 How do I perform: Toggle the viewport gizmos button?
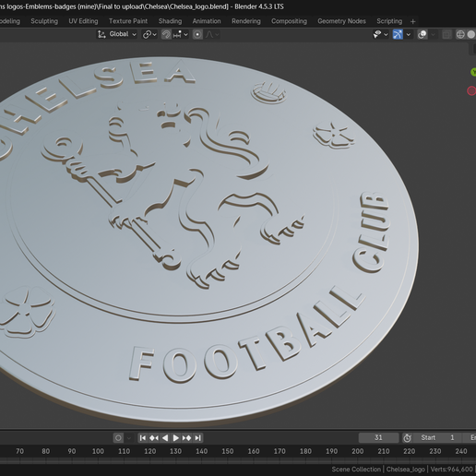398,34
